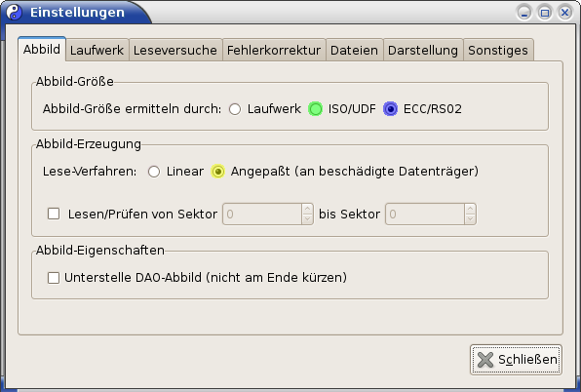Click the Schließen button

pyautogui.click(x=516, y=360)
